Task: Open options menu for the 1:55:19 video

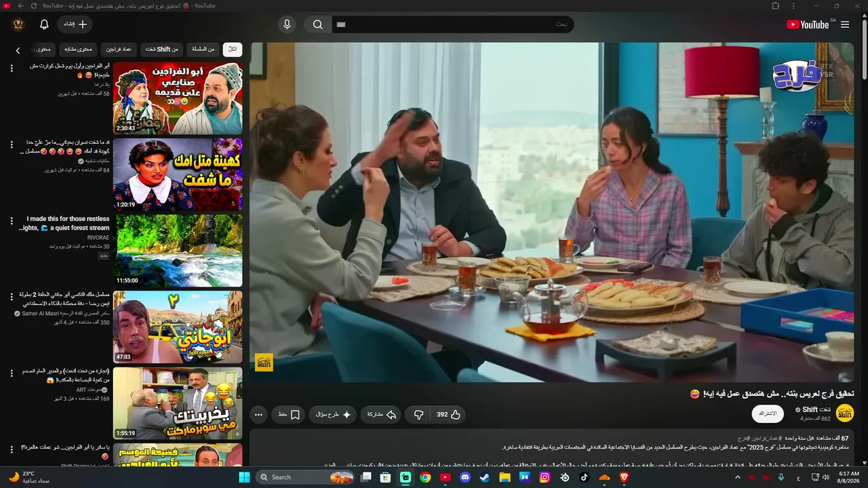Action: 12,373
